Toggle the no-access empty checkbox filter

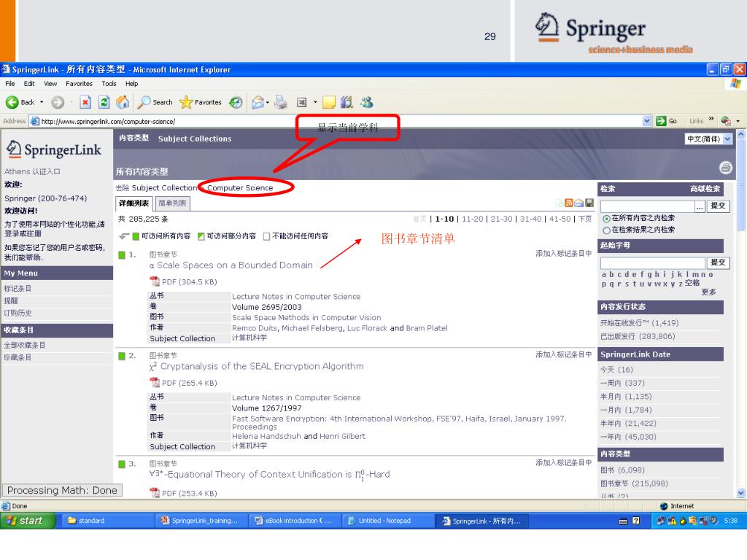point(267,236)
